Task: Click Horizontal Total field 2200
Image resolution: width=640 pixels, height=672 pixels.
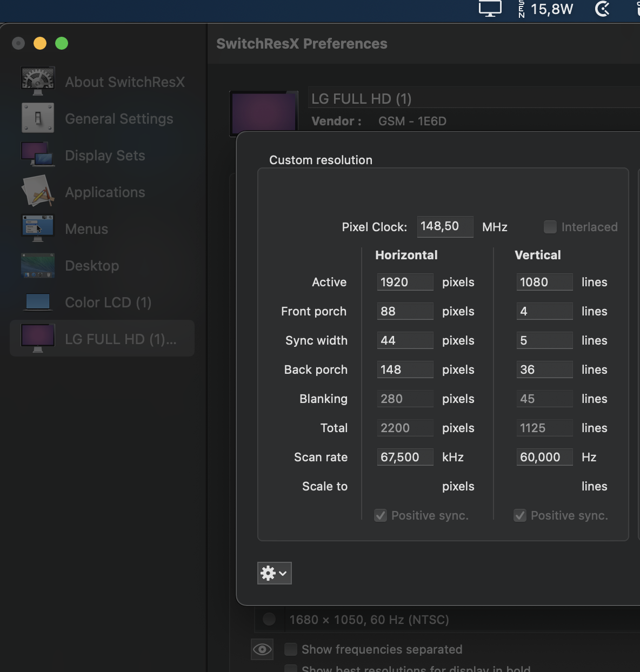Action: tap(405, 428)
